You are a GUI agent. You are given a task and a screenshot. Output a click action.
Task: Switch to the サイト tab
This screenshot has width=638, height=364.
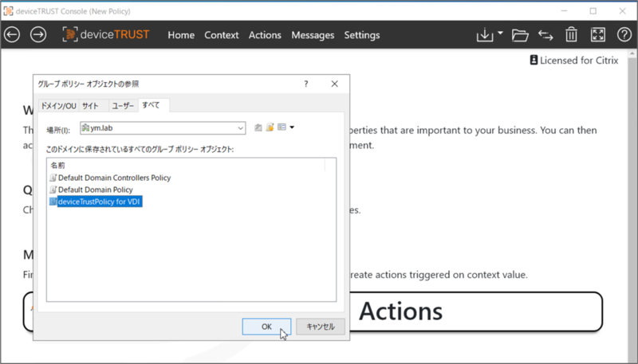tap(93, 106)
